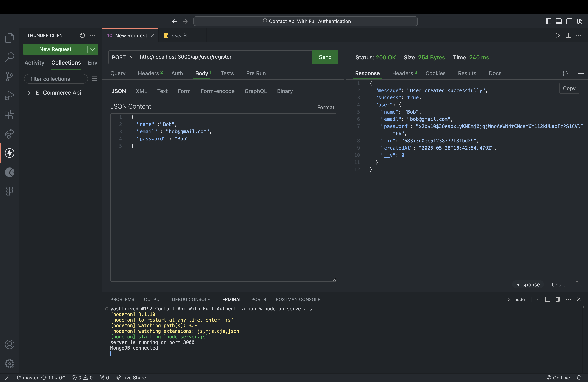This screenshot has width=588, height=382.
Task: Click the Search icon in activity bar
Action: (10, 57)
